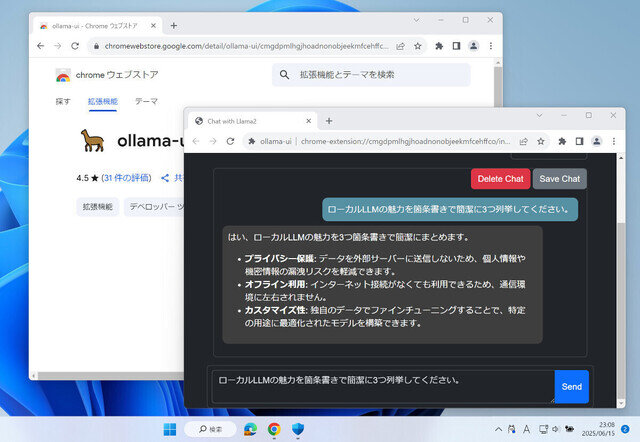Click the taskbar volume icon
The height and width of the screenshot is (442, 640).
556,429
